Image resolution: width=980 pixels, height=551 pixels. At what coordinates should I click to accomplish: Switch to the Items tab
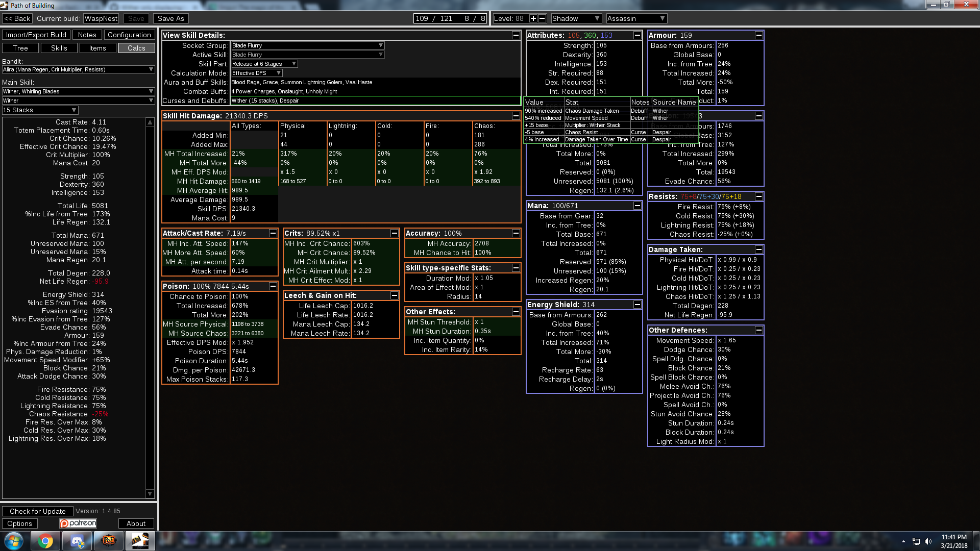[x=97, y=48]
